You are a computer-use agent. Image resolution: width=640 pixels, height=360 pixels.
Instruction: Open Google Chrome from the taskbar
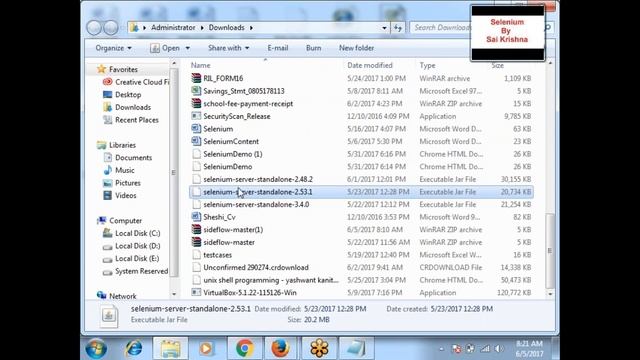pos(244,348)
